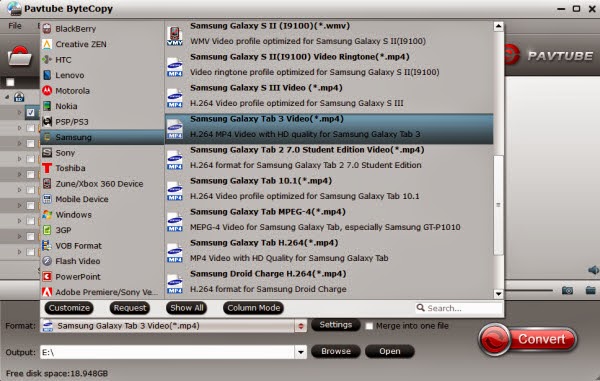Click the search magnifier icon
This screenshot has width=600, height=381.
click(421, 308)
